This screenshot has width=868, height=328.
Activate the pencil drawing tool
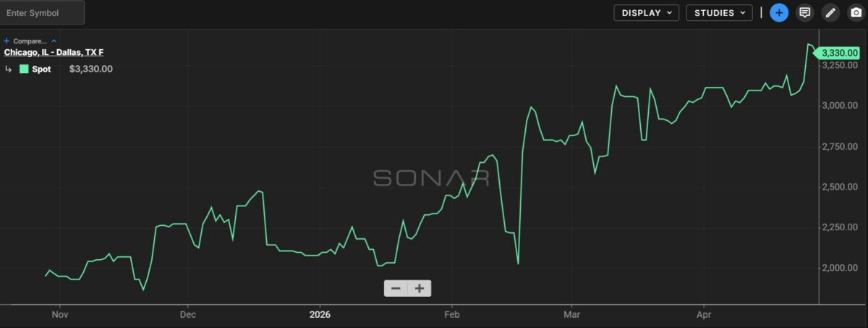coord(830,13)
